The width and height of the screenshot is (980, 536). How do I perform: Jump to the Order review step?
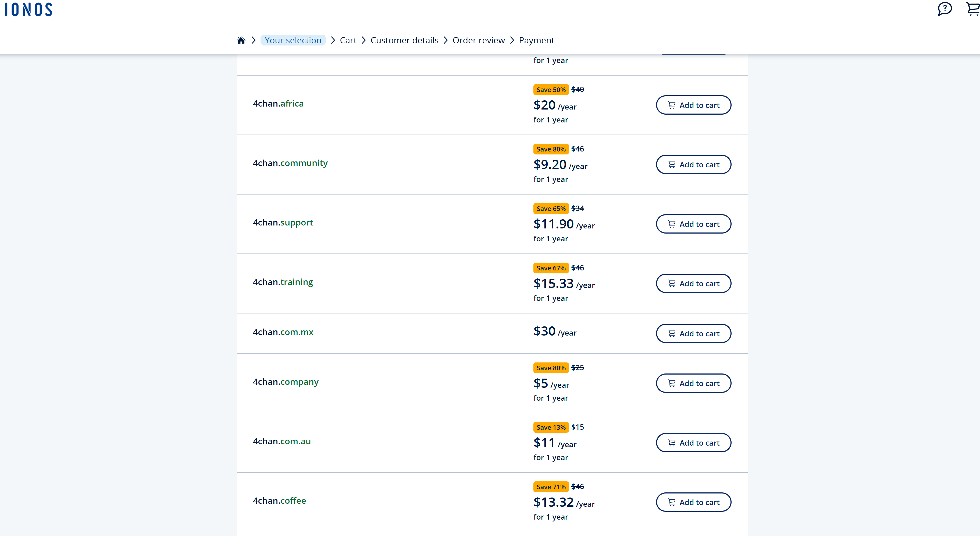click(478, 40)
